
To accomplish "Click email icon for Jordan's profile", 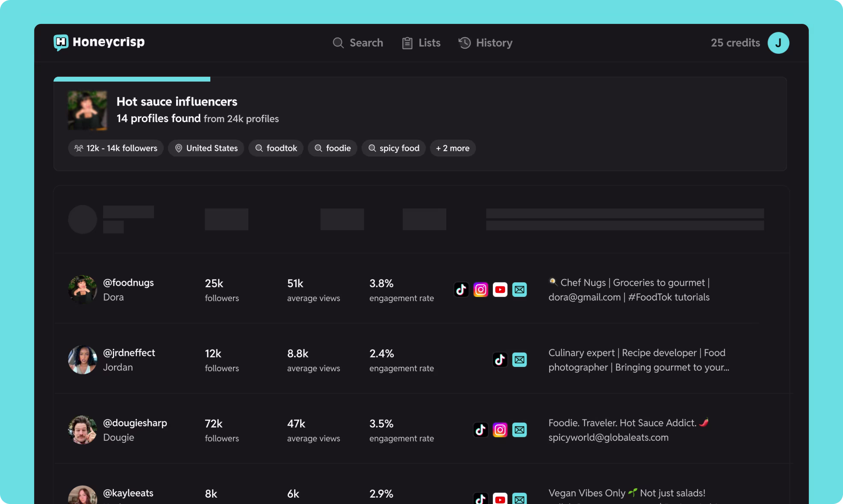I will pos(519,360).
